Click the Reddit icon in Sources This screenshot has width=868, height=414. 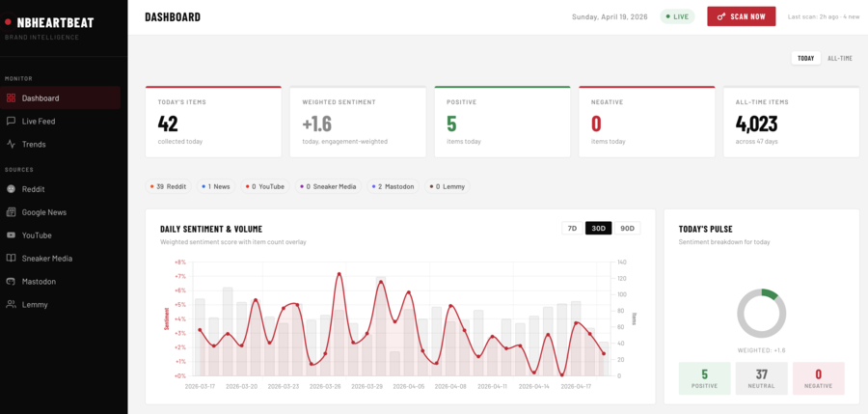(11, 189)
